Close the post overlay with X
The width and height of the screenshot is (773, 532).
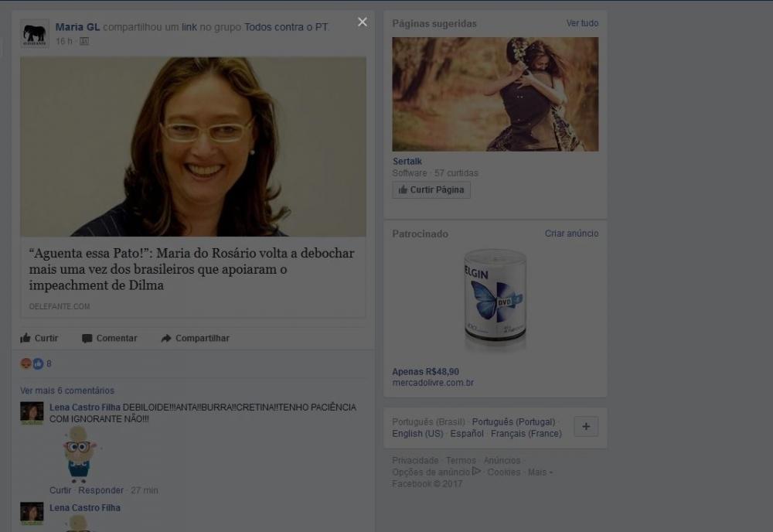363,22
